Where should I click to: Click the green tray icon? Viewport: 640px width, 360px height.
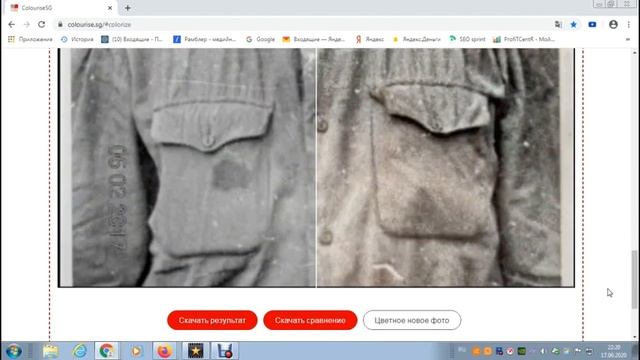(x=522, y=351)
